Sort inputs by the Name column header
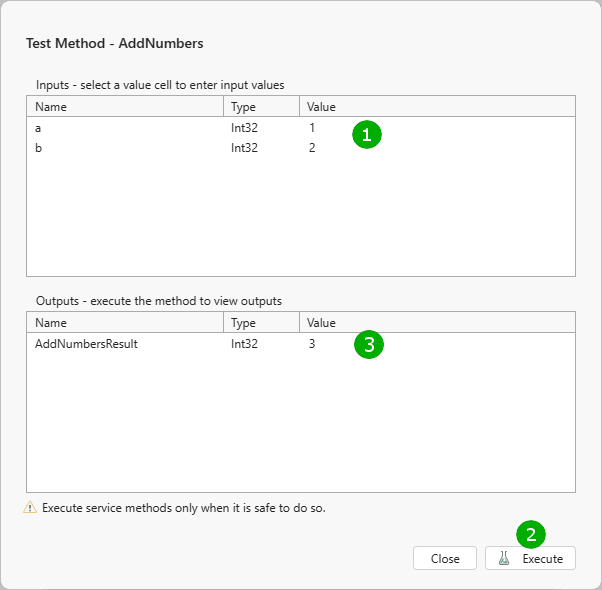This screenshot has width=602, height=590. tap(50, 106)
